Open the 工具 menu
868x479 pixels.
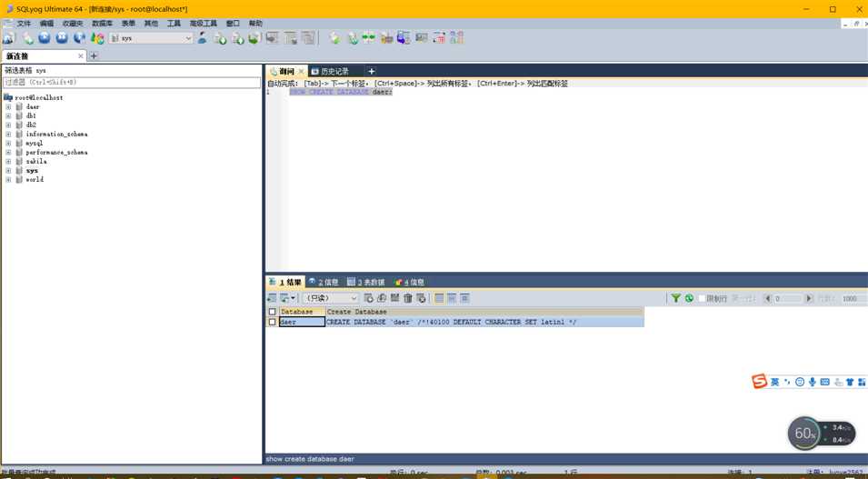point(174,24)
